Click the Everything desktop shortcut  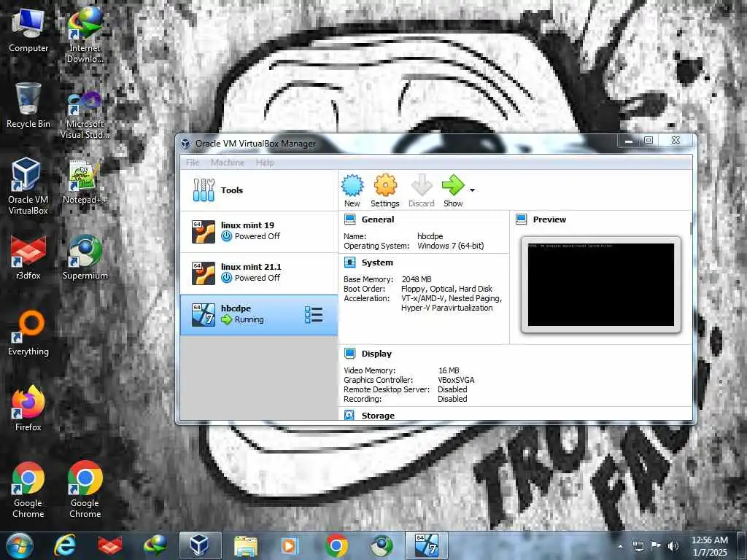(28, 333)
